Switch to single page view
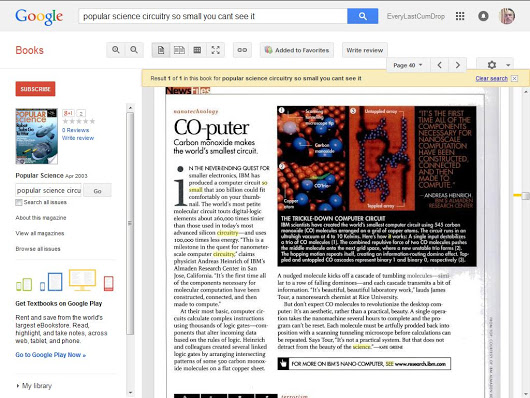 [161, 50]
